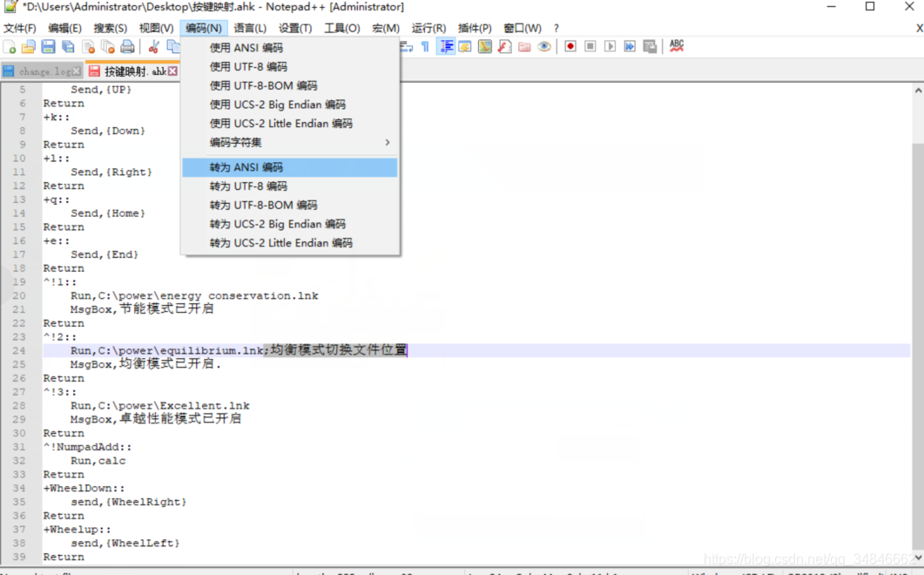The width and height of the screenshot is (924, 575).
Task: Save the current recorded macro icon
Action: coord(650,46)
